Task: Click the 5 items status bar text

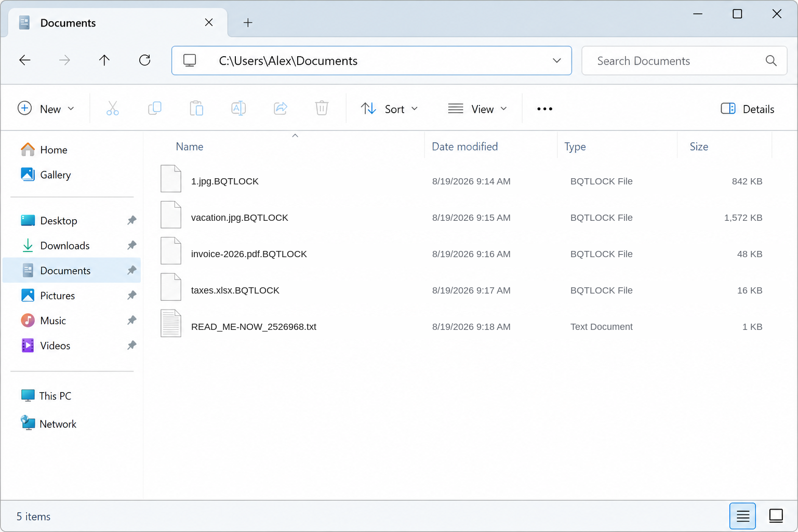Action: point(33,516)
